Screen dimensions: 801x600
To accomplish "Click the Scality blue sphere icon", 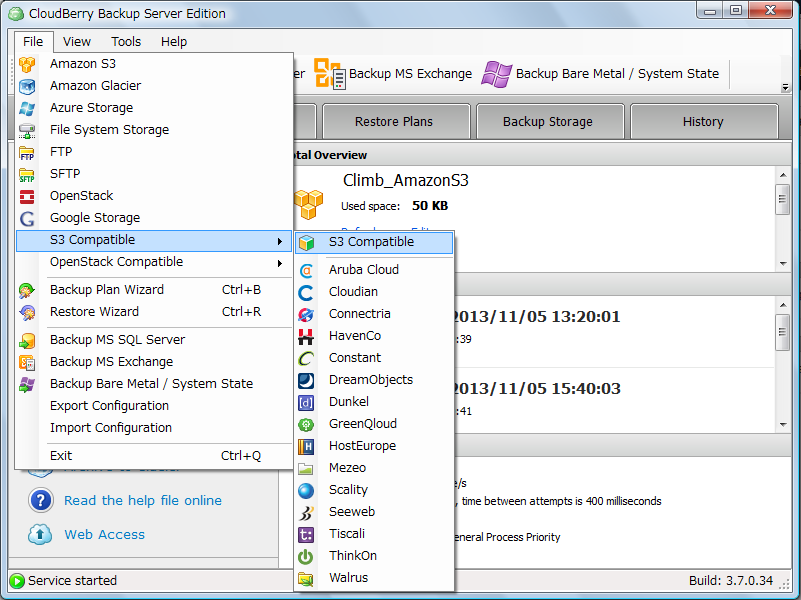I will pyautogui.click(x=306, y=490).
